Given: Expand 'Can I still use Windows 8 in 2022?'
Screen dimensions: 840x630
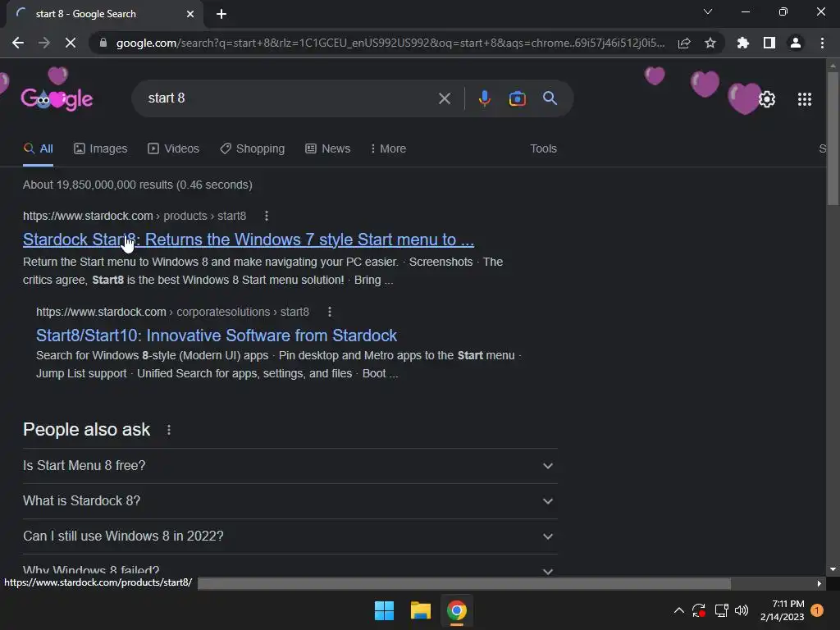Looking at the screenshot, I should pyautogui.click(x=290, y=536).
